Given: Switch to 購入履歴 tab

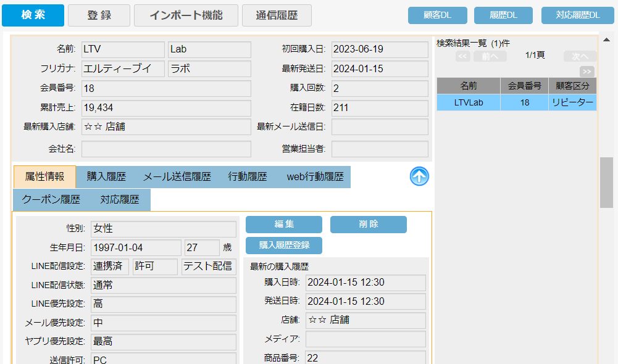Looking at the screenshot, I should pyautogui.click(x=106, y=177).
